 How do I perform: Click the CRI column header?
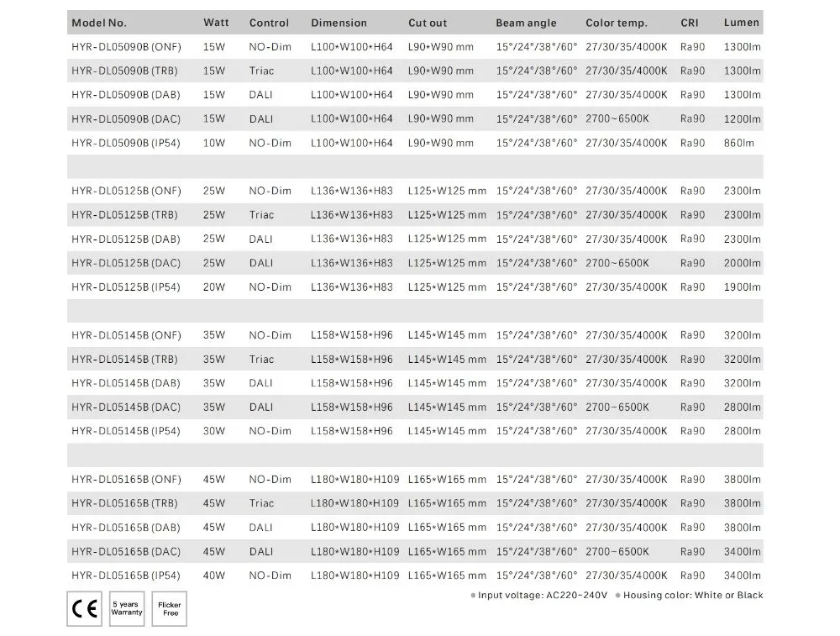click(689, 23)
